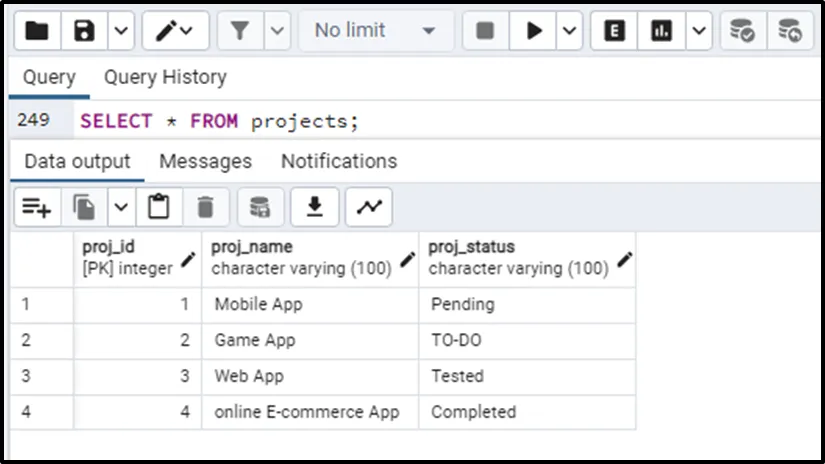Click the Explain Analyze chart icon

click(x=661, y=31)
